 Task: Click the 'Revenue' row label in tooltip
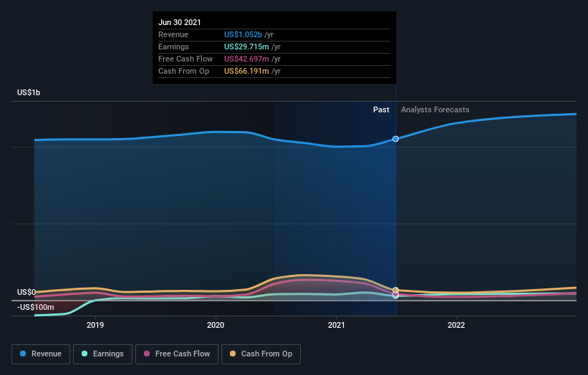pyautogui.click(x=173, y=34)
